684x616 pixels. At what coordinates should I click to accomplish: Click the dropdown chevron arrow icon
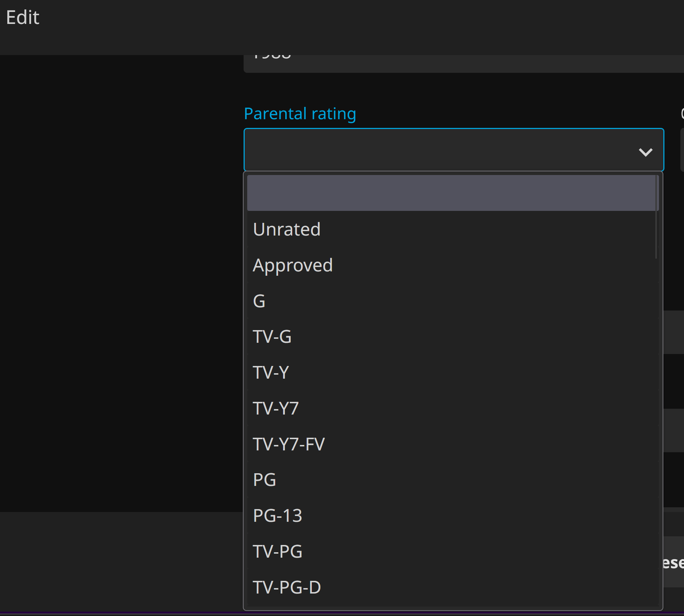point(645,152)
